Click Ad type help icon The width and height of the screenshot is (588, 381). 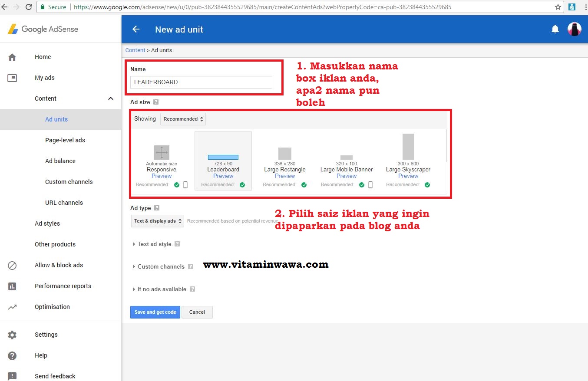[157, 208]
